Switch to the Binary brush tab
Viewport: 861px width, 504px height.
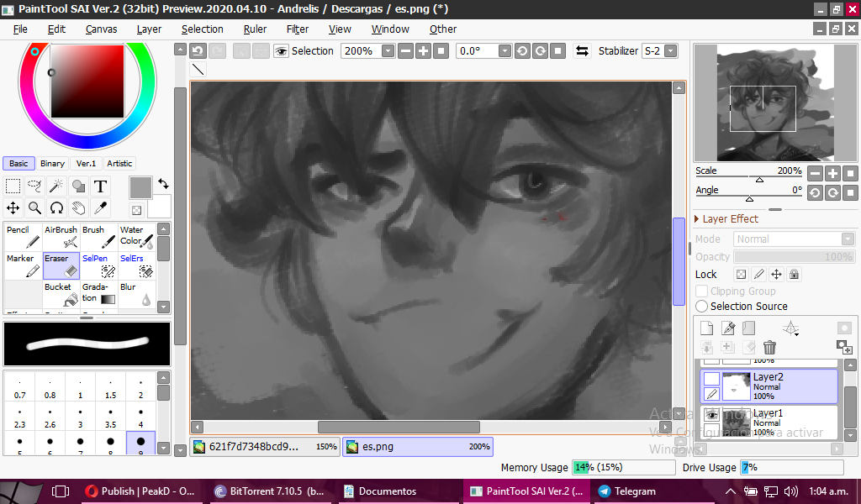(x=52, y=164)
